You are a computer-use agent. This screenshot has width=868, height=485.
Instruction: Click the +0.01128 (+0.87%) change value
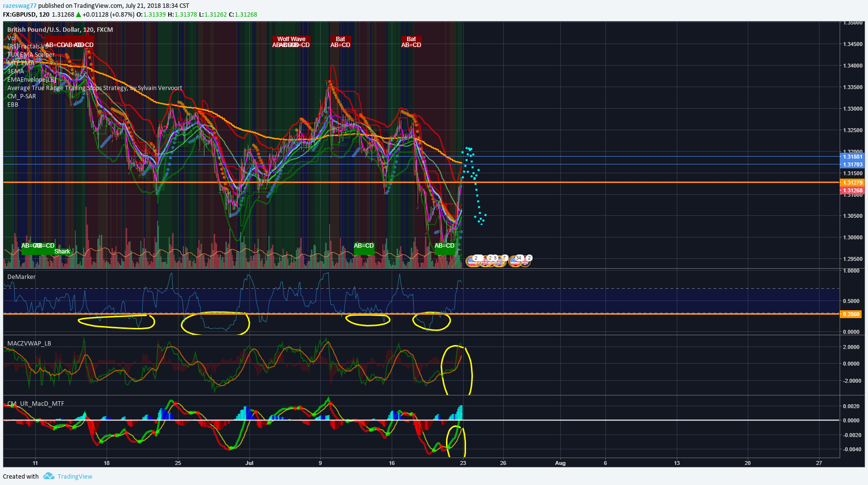pos(108,14)
